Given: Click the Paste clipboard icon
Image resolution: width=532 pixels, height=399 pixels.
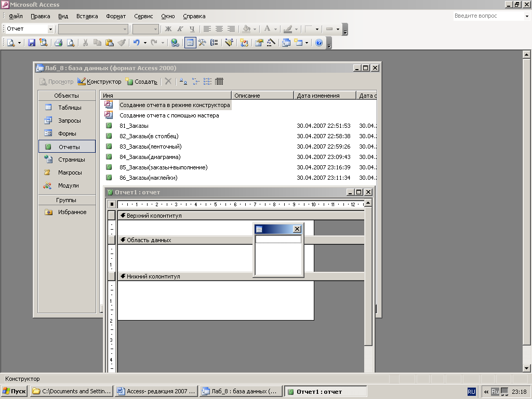Looking at the screenshot, I should [109, 43].
